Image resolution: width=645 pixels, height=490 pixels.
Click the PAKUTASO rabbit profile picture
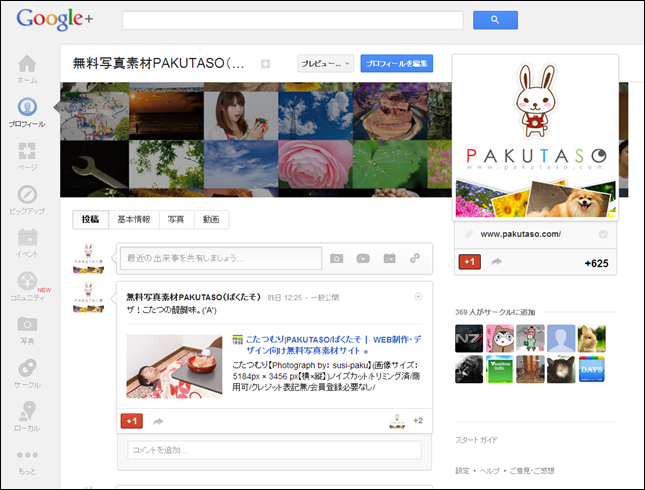pyautogui.click(x=535, y=136)
